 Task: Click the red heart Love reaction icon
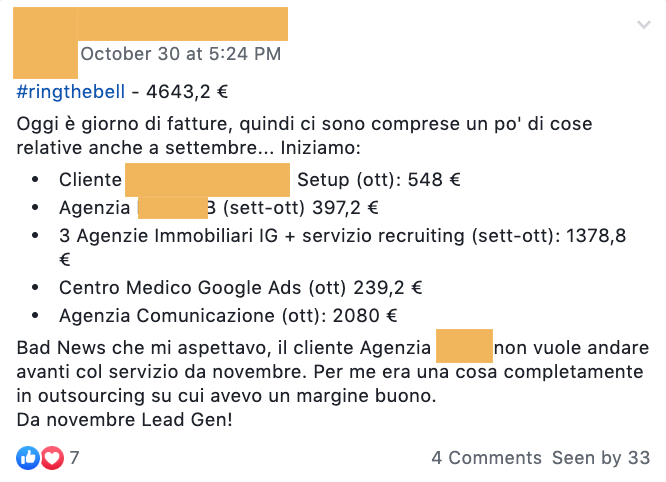52,458
